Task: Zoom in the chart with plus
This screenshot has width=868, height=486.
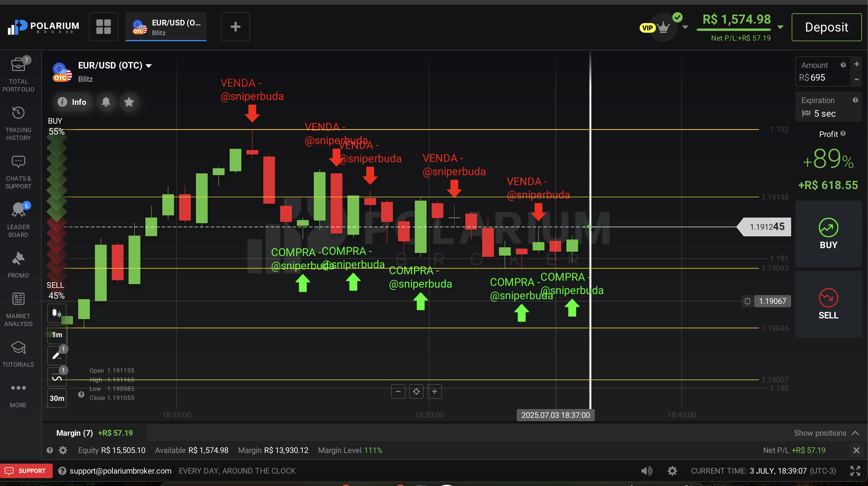Action: (x=435, y=391)
